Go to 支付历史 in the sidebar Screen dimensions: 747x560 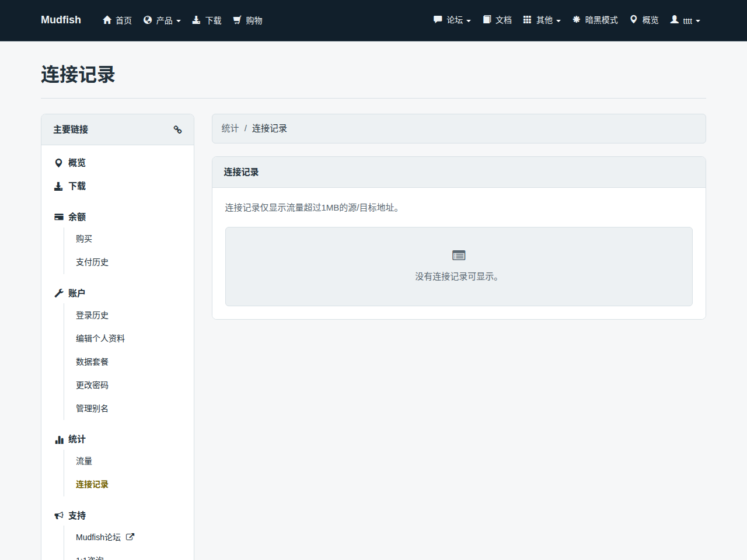tap(92, 262)
